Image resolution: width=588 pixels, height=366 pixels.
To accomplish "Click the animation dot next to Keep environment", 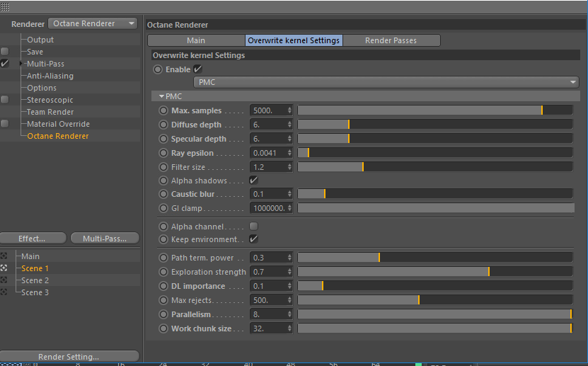I will click(x=163, y=239).
